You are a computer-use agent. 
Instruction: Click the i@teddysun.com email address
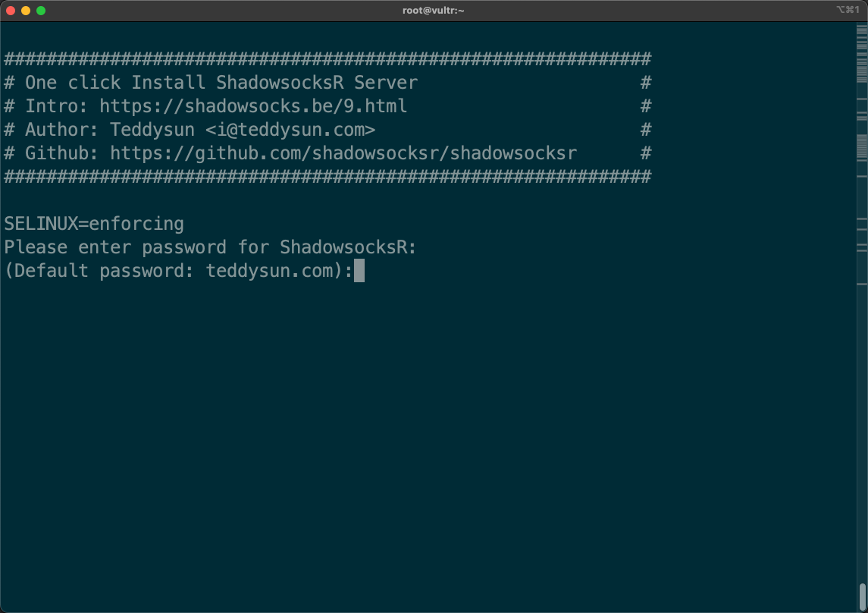(x=290, y=130)
